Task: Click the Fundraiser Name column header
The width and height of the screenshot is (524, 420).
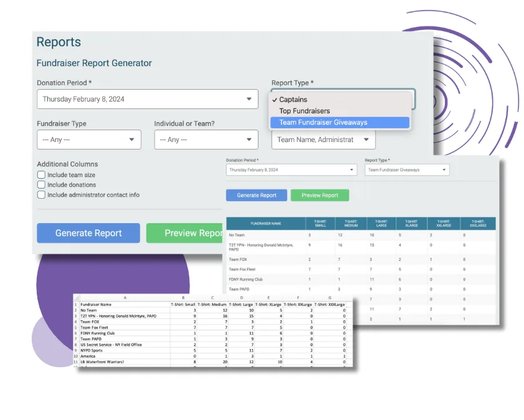Action: (265, 223)
